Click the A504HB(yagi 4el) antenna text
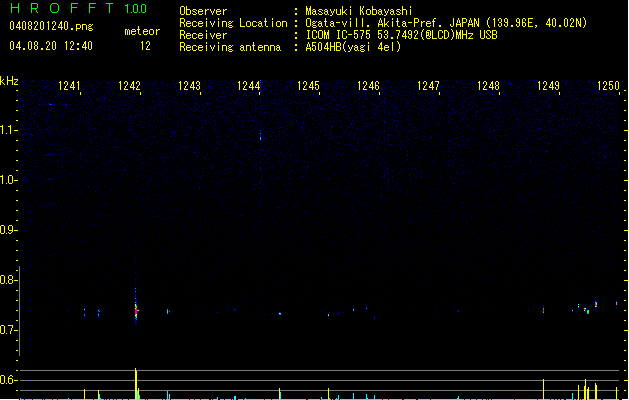The image size is (629, 400). pos(353,47)
